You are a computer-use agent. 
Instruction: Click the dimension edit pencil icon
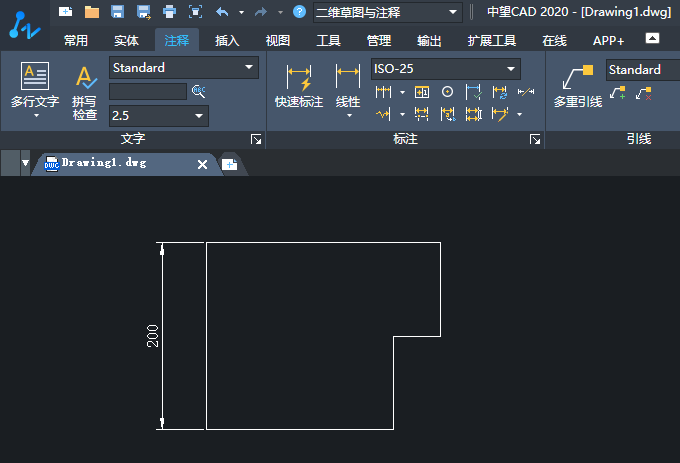coord(500,114)
